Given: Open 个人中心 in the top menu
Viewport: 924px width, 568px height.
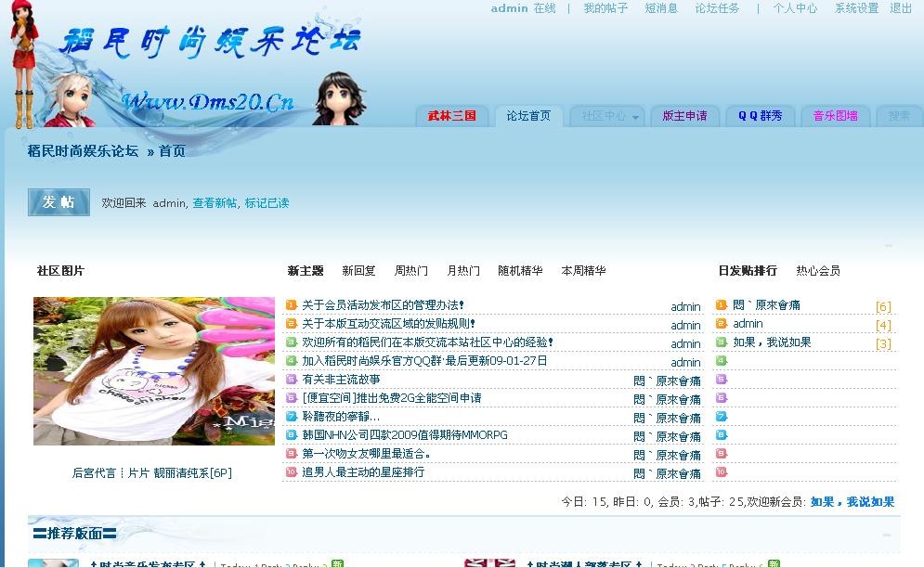Looking at the screenshot, I should point(795,8).
